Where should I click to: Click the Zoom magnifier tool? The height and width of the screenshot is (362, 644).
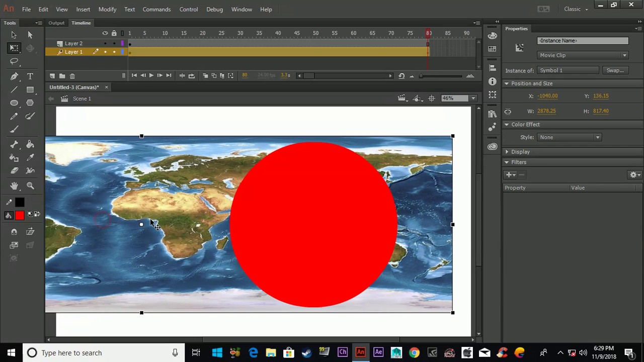click(x=30, y=186)
